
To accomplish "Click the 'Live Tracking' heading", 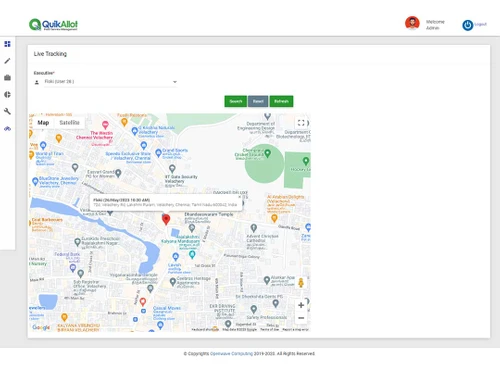I will coord(50,54).
